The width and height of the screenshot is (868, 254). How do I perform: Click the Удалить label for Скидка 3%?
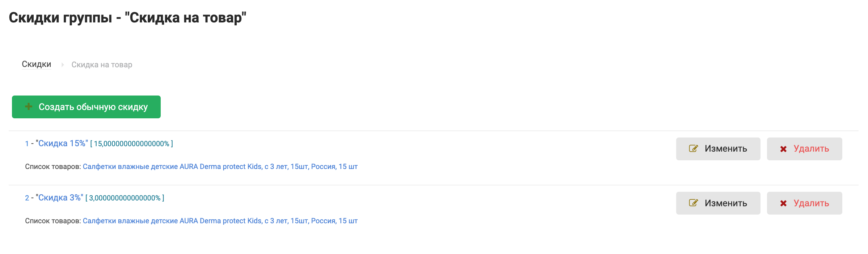click(x=811, y=203)
